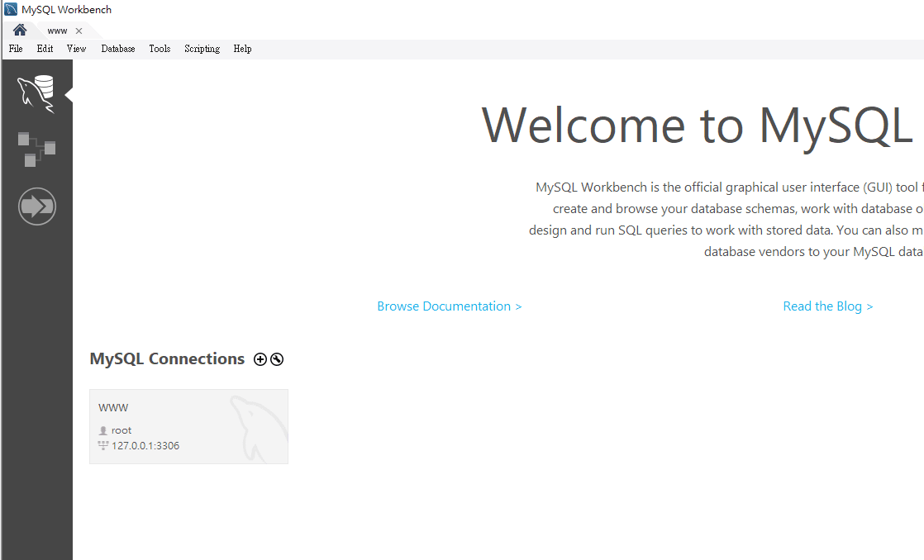The height and width of the screenshot is (560, 924).
Task: Open the Database menu
Action: (118, 49)
